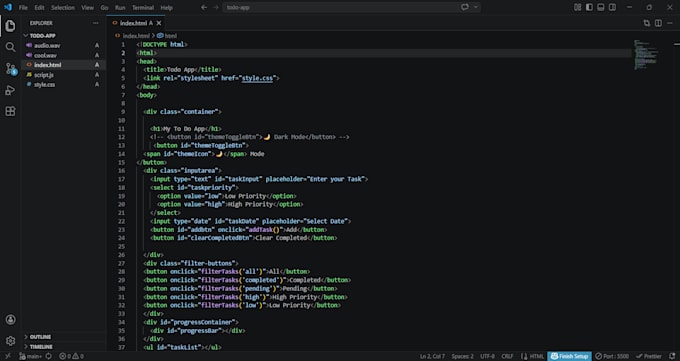
Task: Toggle the primary side bar
Action: coord(589,7)
